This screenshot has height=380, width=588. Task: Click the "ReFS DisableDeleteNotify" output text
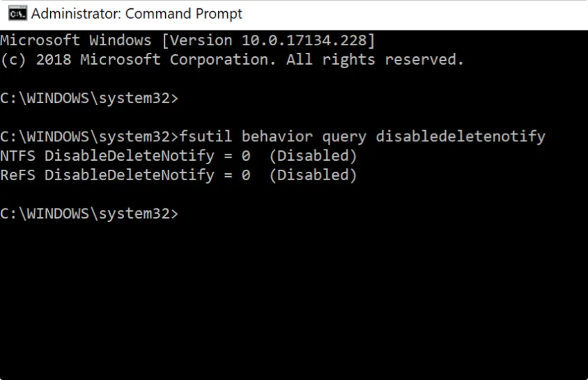coord(107,175)
